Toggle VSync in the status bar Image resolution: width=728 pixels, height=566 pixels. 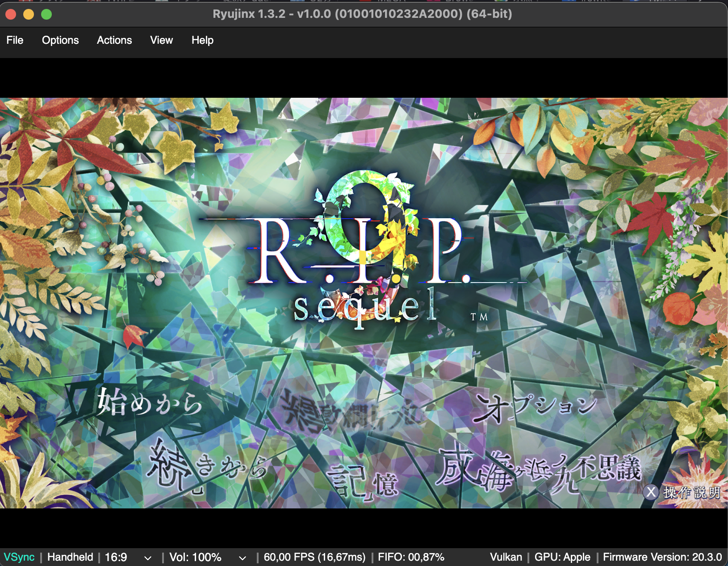tap(19, 557)
